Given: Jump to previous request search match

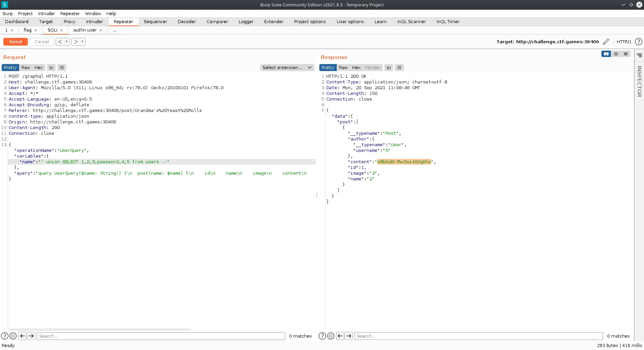Looking at the screenshot, I should click(x=22, y=336).
